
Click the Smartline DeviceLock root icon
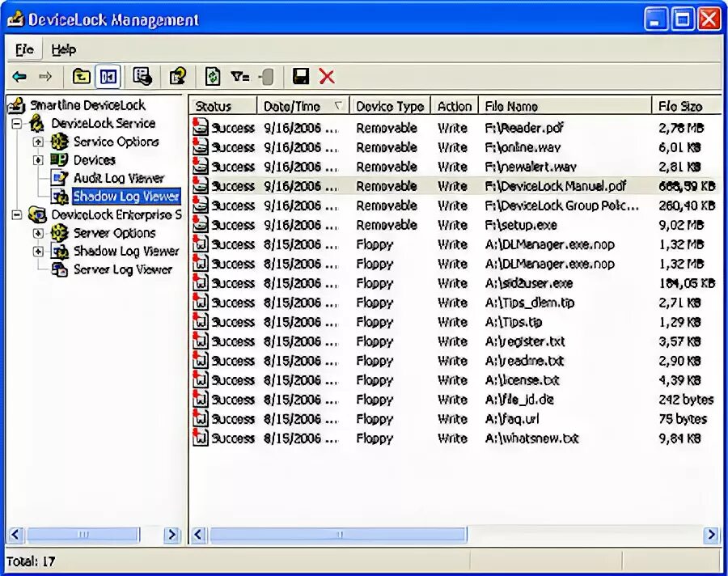(x=17, y=105)
